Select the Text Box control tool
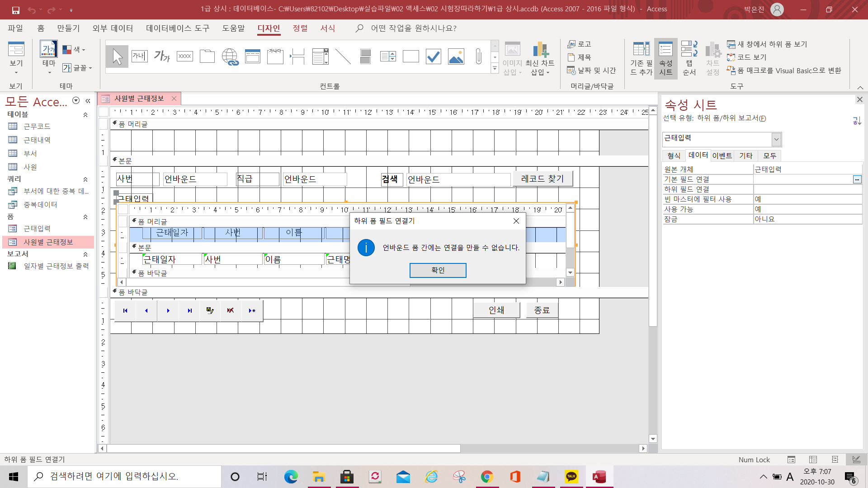The image size is (868, 488). (x=139, y=56)
